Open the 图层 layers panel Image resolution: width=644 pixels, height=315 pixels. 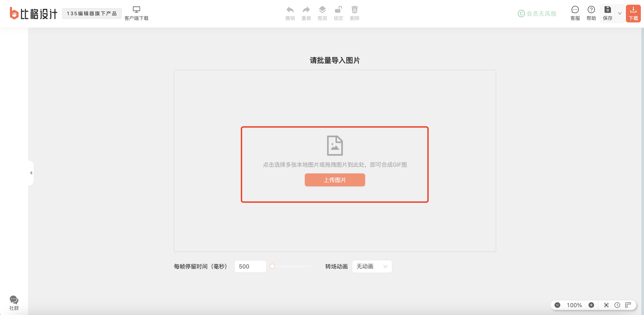click(x=322, y=13)
